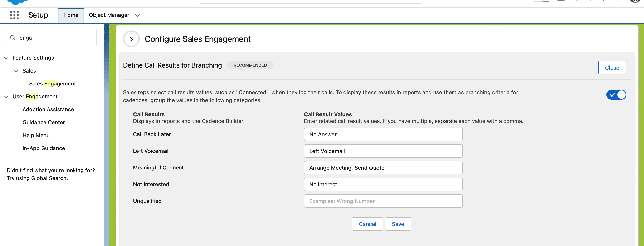Click the magnifier icon in Quick Find
Image resolution: width=644 pixels, height=246 pixels.
coord(13,38)
